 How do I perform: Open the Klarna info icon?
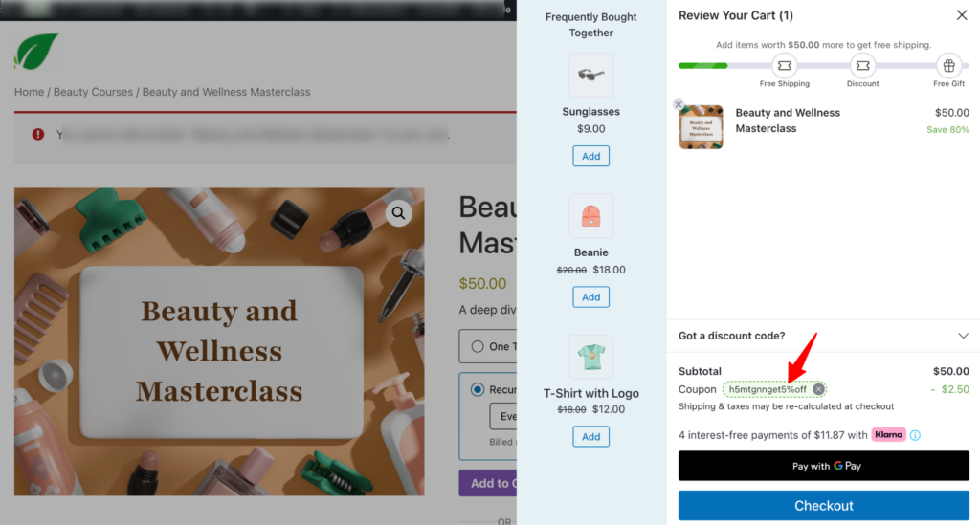pyautogui.click(x=915, y=435)
